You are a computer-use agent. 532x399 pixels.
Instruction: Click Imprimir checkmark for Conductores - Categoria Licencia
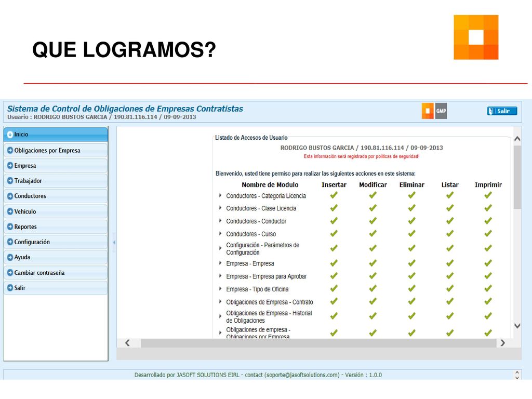(x=488, y=195)
